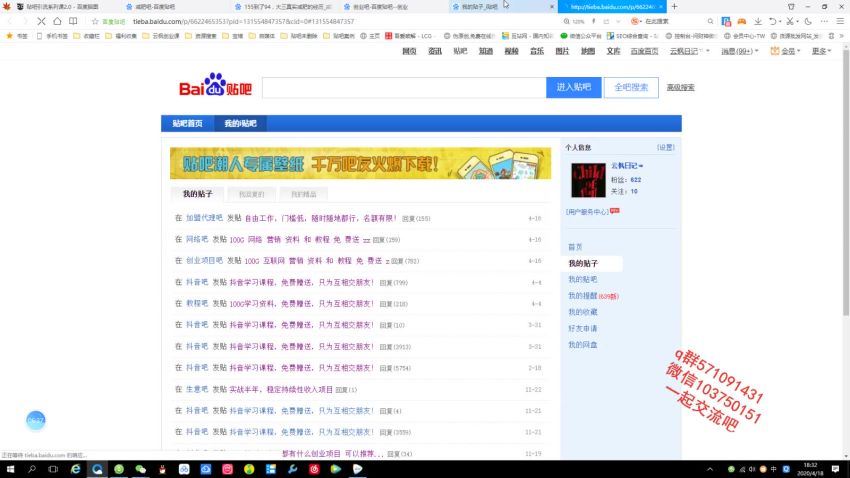Open 我的网盘 sidebar link

(x=582, y=345)
